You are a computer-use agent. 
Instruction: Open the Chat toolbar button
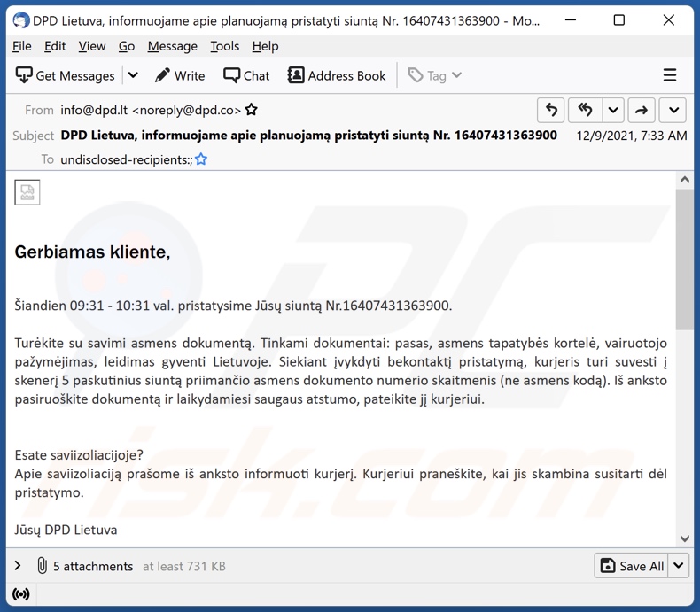pos(246,75)
